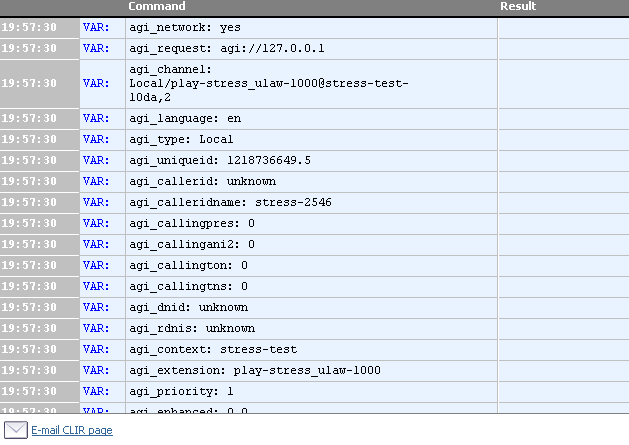Click the VAR label next to agi_language

(97, 118)
